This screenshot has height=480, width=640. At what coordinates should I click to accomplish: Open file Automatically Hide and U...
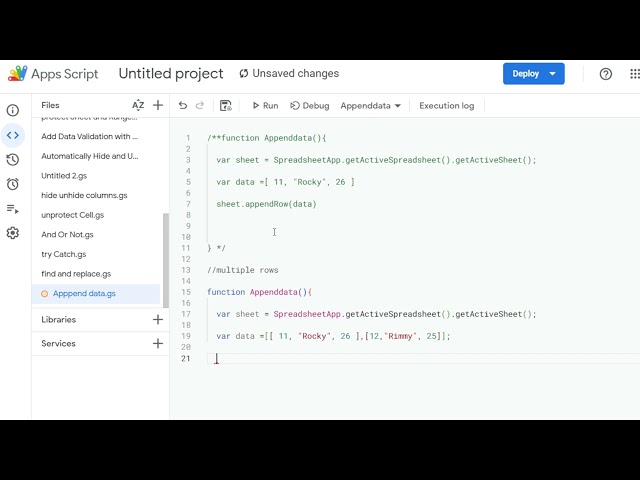[90, 156]
